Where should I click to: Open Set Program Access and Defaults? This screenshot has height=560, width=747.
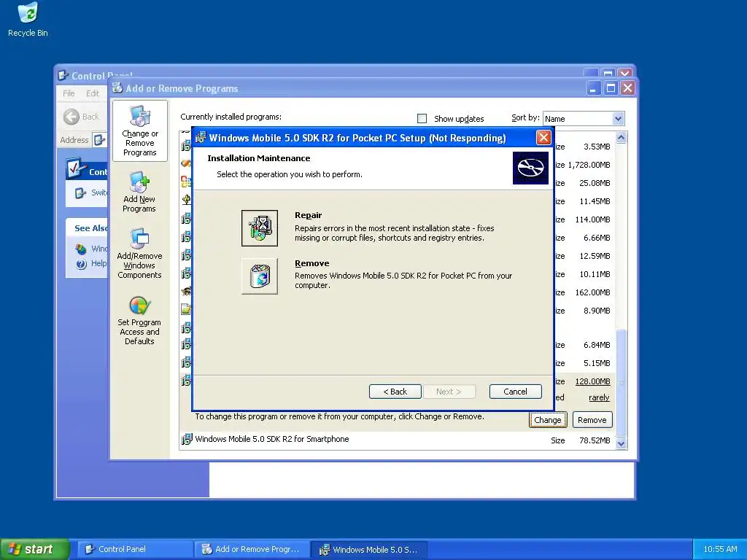coord(139,321)
